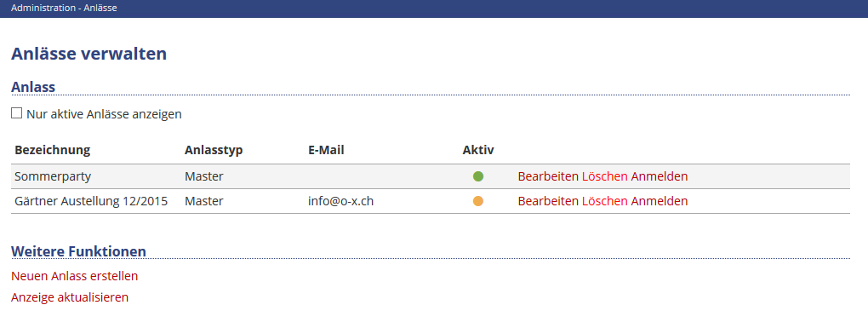Click the Weitere Funktionen section heading
Screen dimensions: 868x328
click(78, 251)
